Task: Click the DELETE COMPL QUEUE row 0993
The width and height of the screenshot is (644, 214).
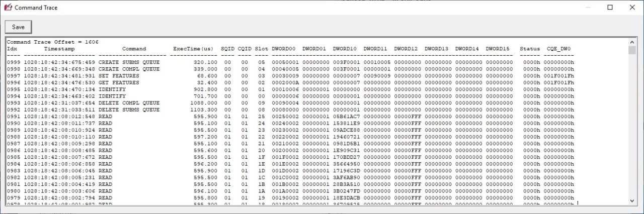Action: [x=129, y=103]
